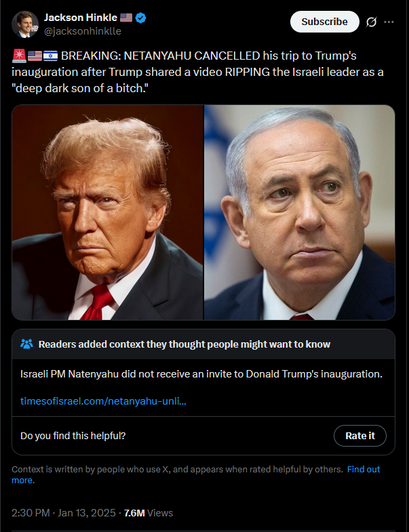Open the Grok slash-circle icon
409x532 pixels.
(371, 22)
